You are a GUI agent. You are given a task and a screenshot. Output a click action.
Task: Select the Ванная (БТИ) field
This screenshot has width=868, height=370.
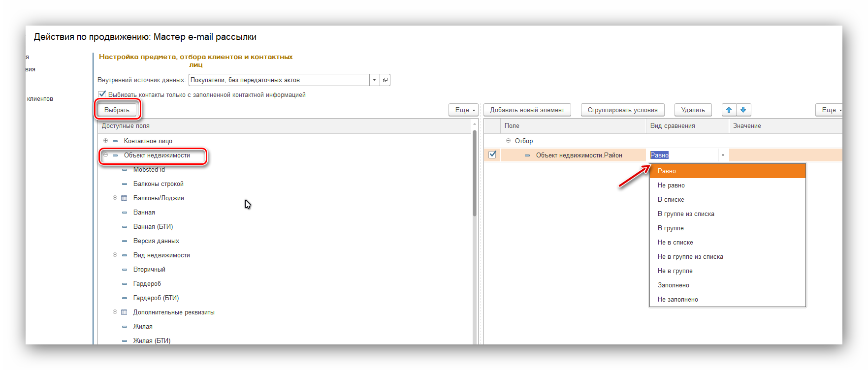[153, 227]
